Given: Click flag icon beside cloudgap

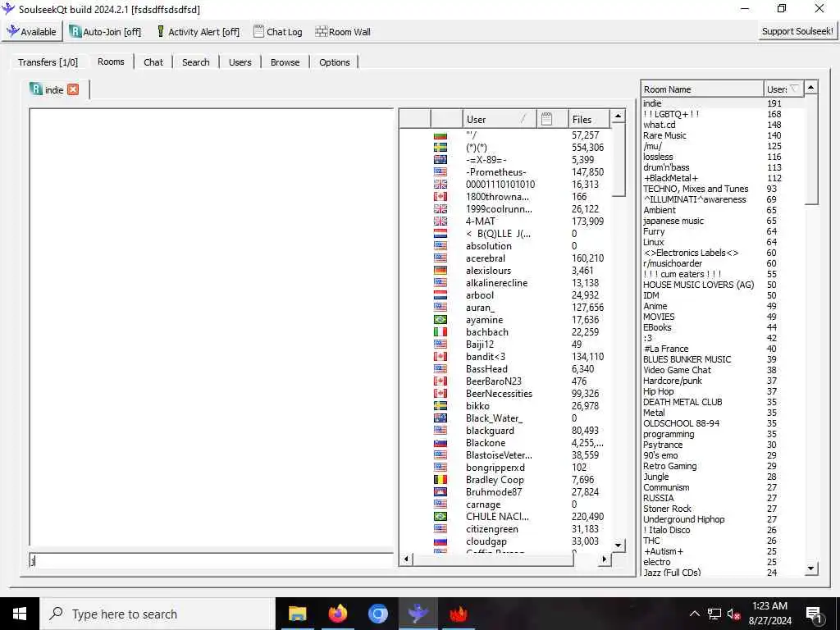Looking at the screenshot, I should click(x=441, y=541).
